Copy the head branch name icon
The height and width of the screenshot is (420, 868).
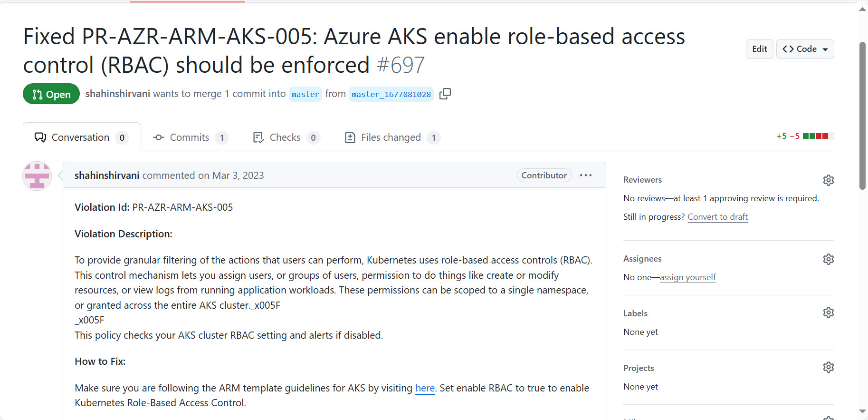(x=445, y=94)
